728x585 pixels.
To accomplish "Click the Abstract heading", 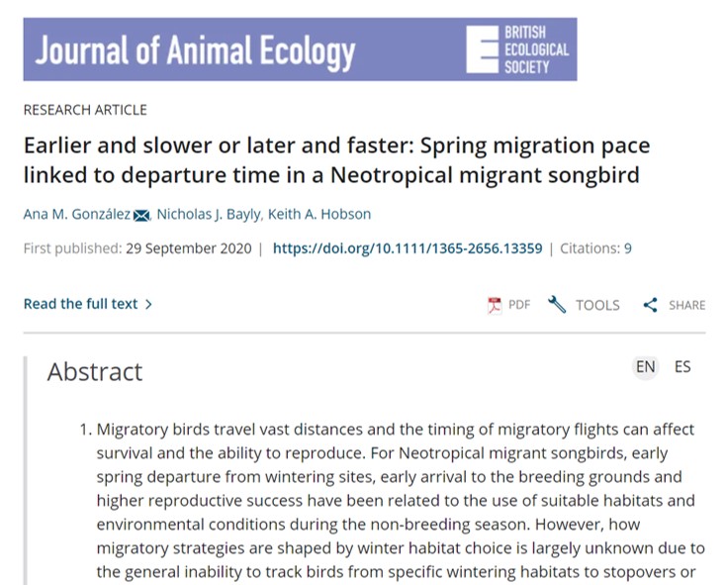I will [x=95, y=372].
